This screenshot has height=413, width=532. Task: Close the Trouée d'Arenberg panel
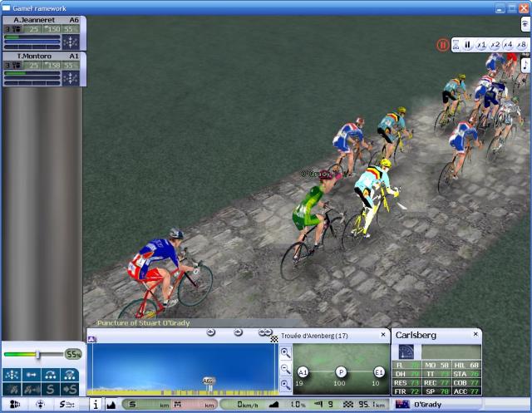click(x=383, y=335)
